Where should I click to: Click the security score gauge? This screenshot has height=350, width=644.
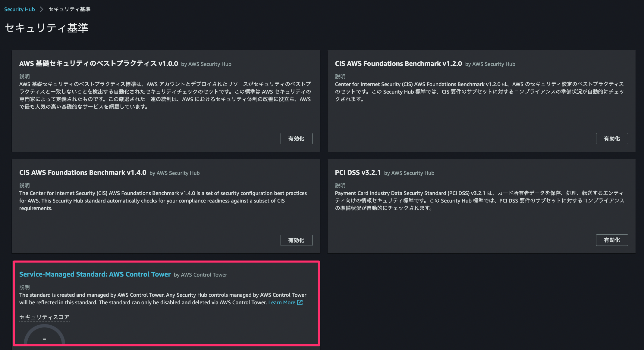44,335
